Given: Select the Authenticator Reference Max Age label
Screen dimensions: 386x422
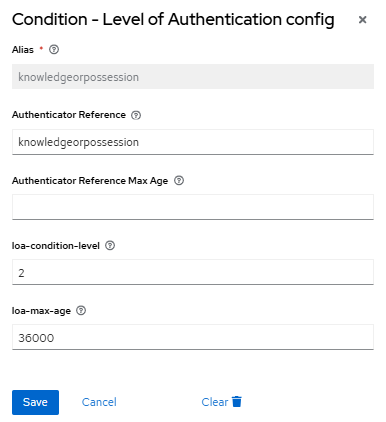Looking at the screenshot, I should tap(90, 181).
